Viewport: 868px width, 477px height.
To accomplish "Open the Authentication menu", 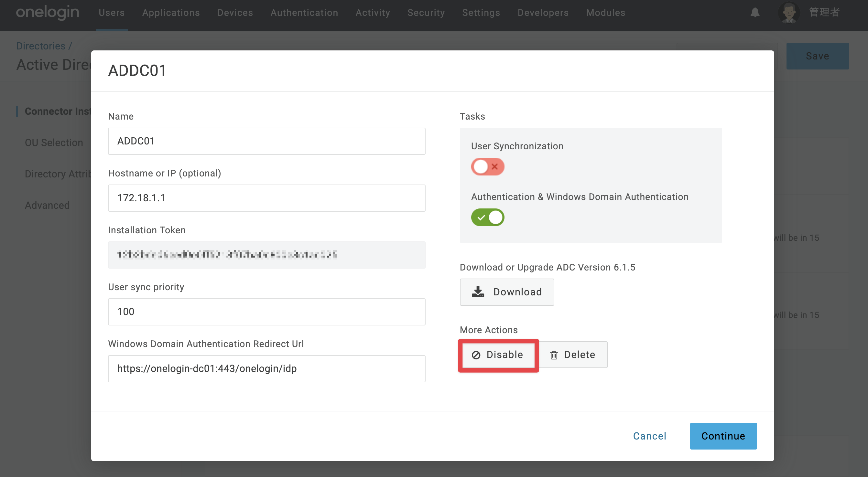I will pos(304,13).
